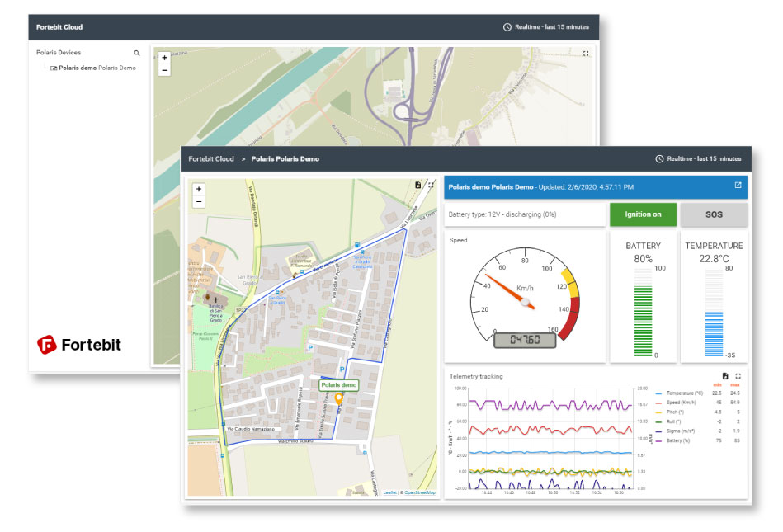
Task: Click Fortebit Cloud title in back window
Action: 59,27
